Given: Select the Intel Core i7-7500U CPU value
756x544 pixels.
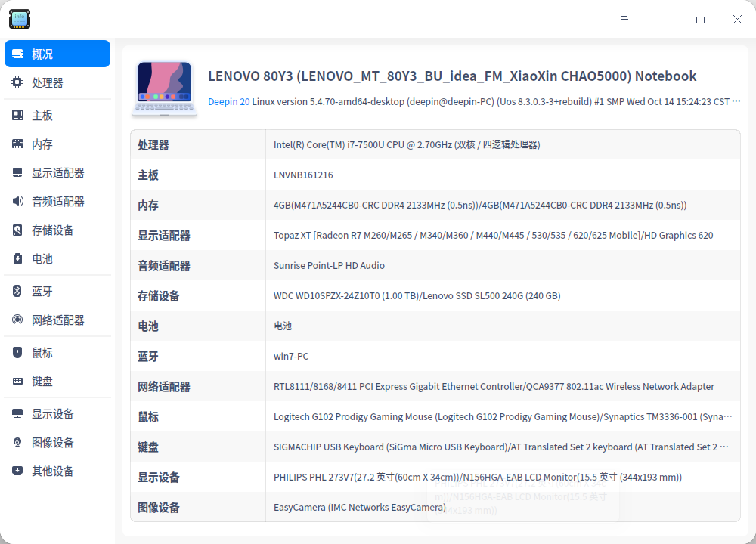Looking at the screenshot, I should tap(407, 144).
